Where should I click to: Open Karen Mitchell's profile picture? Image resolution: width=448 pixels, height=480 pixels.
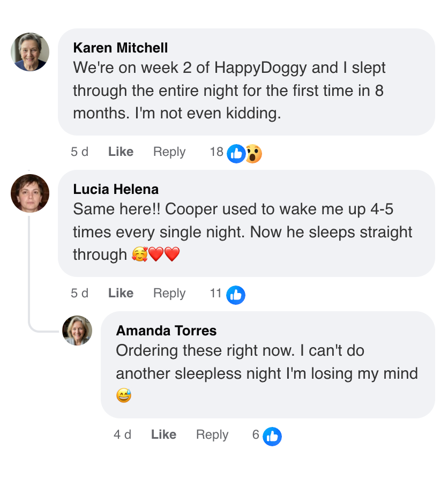tap(30, 52)
